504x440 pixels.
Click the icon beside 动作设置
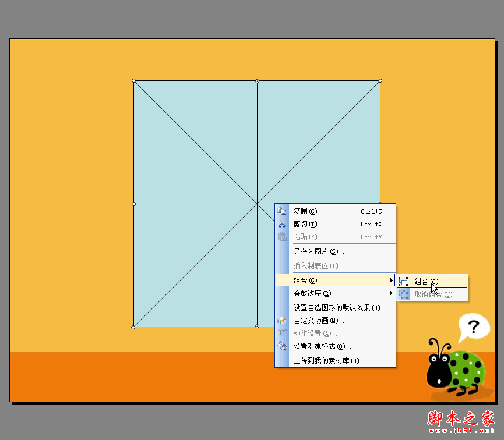pyautogui.click(x=282, y=333)
